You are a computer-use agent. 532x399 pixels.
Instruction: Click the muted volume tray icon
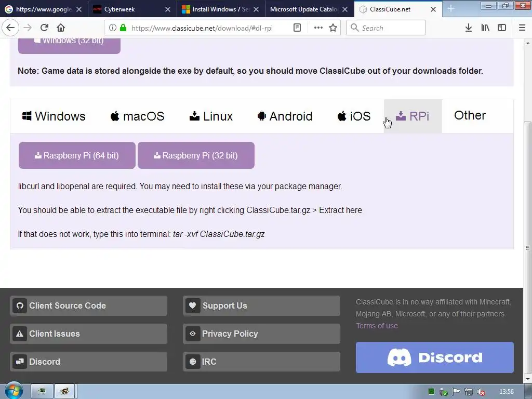pyautogui.click(x=481, y=392)
